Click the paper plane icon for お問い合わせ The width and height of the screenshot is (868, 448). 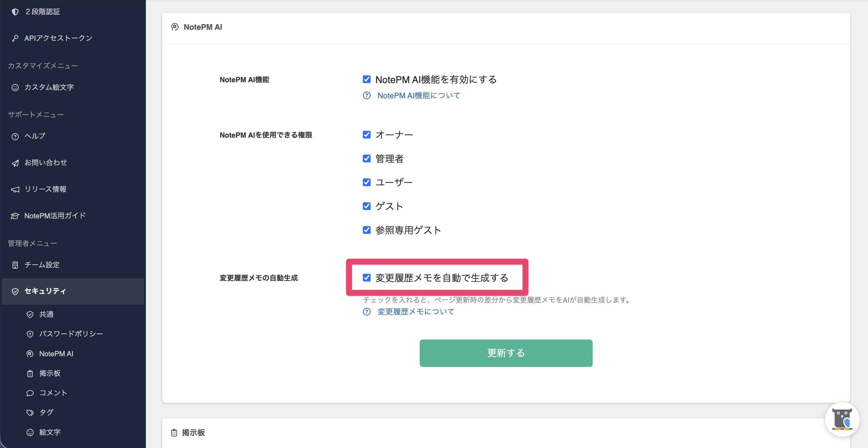[15, 163]
